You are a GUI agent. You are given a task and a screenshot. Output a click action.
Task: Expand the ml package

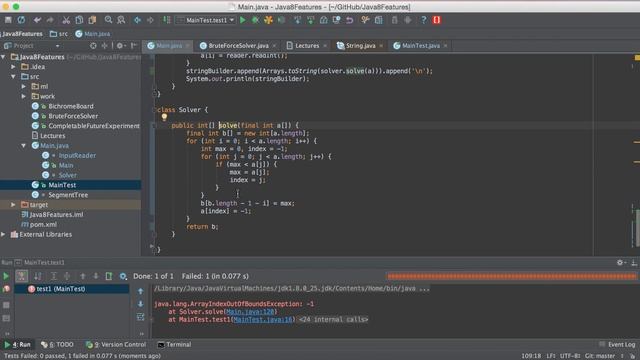23,86
